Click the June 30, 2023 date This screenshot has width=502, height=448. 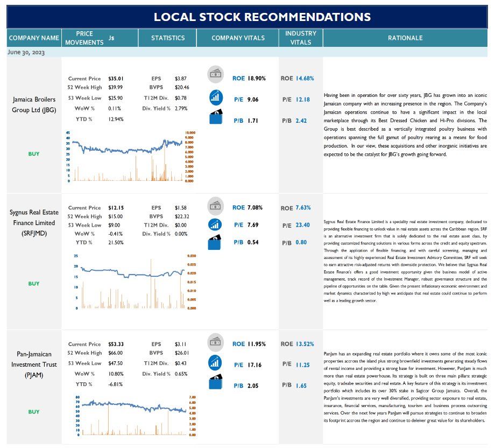[x=26, y=53]
